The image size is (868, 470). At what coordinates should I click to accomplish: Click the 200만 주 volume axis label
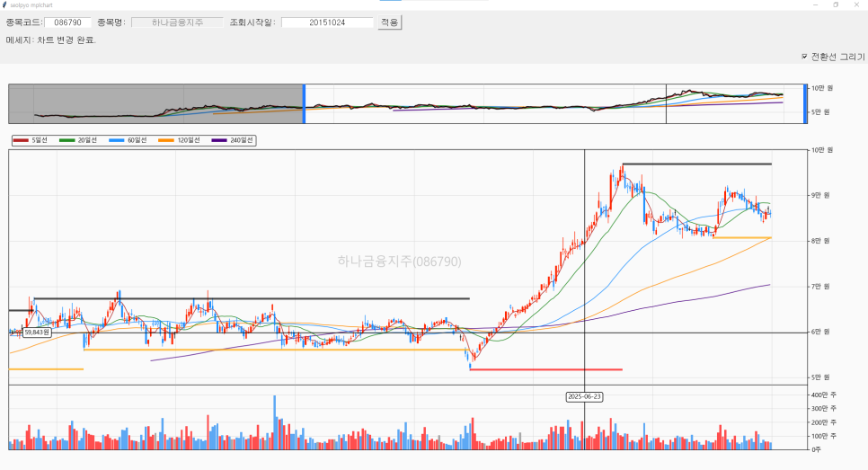[x=824, y=422]
